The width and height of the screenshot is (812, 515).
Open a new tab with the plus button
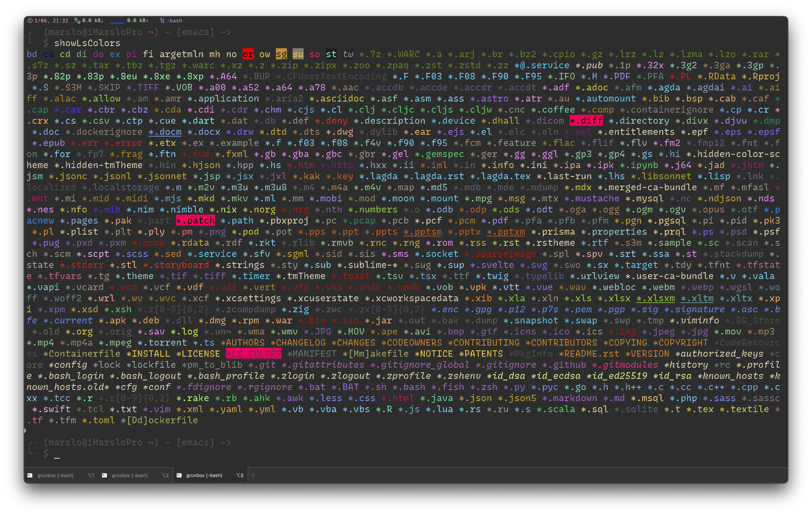point(253,475)
